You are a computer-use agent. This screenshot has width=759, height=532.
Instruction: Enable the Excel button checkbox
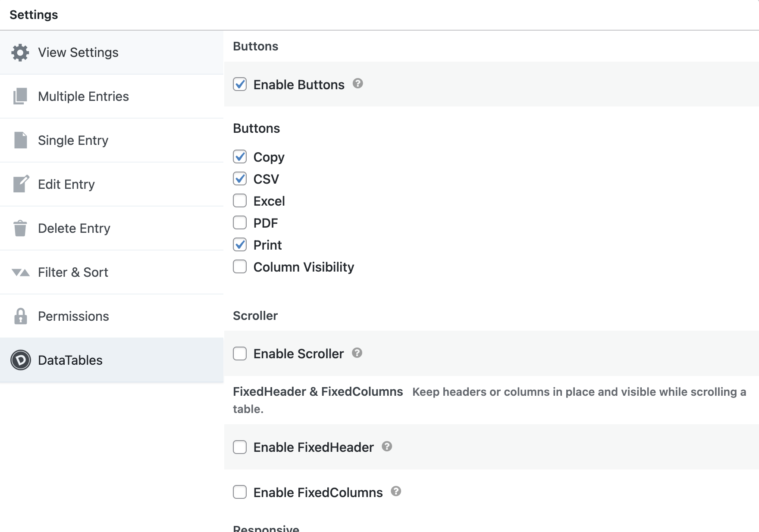coord(240,201)
